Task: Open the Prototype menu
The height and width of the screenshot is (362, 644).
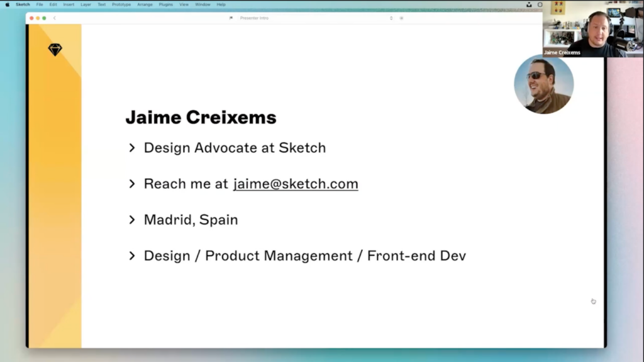Action: [x=121, y=4]
